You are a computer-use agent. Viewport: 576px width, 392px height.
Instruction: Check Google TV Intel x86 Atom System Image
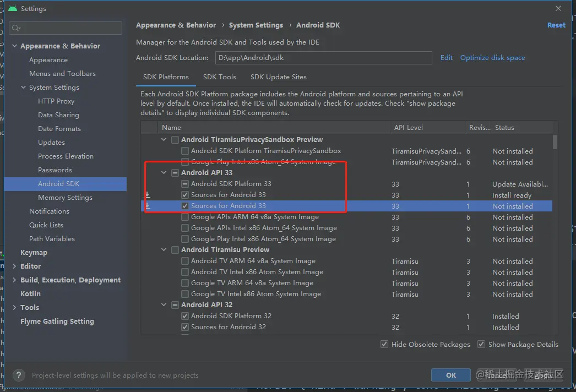click(185, 294)
